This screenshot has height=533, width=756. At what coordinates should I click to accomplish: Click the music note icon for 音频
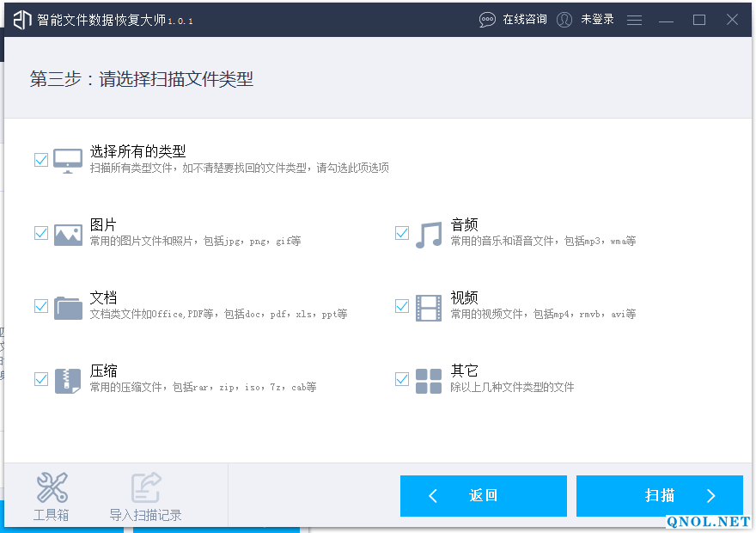pos(428,232)
